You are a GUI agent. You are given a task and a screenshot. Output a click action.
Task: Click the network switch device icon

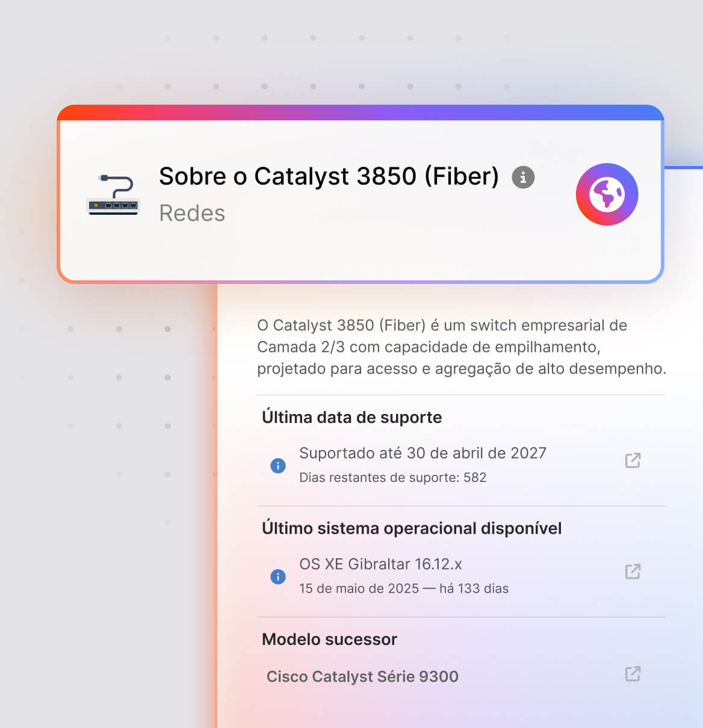[113, 195]
